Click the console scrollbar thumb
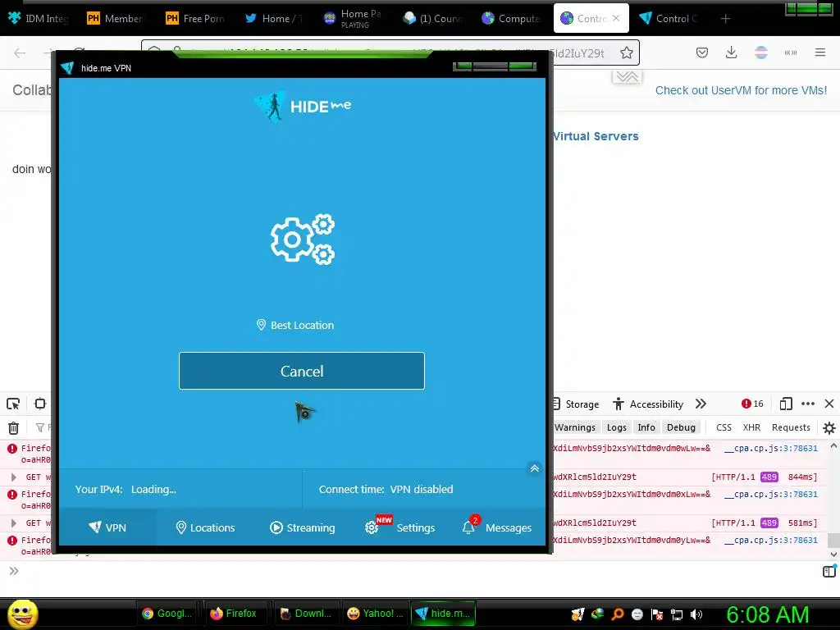Viewport: 840px width, 630px height. point(833,540)
